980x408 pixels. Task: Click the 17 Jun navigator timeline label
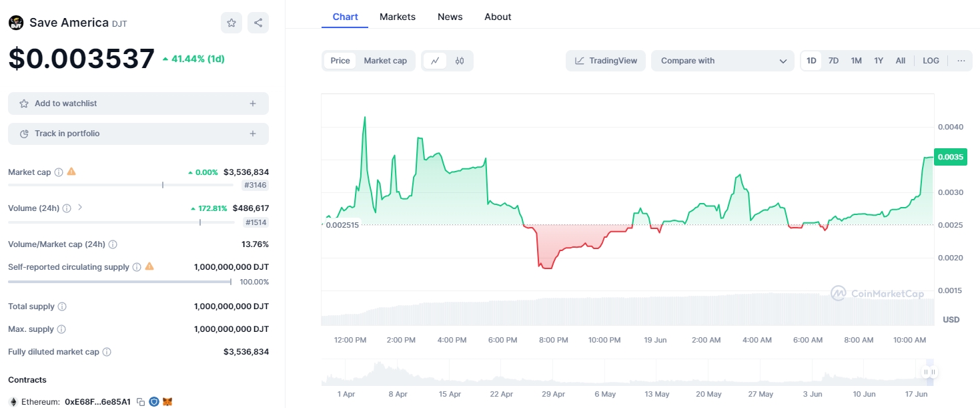917,394
